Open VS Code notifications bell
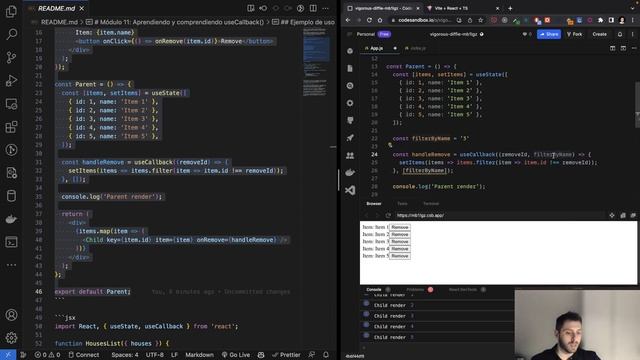The image size is (640, 360). click(x=326, y=355)
